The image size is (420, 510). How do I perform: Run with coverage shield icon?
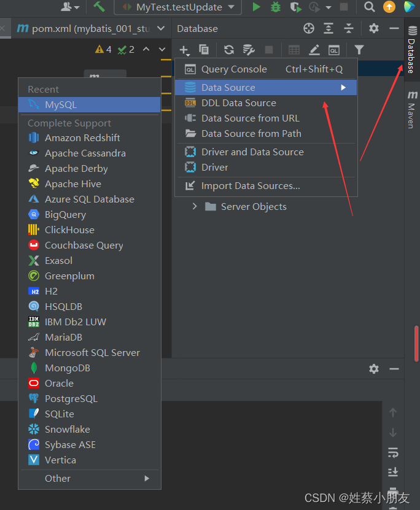(x=295, y=7)
